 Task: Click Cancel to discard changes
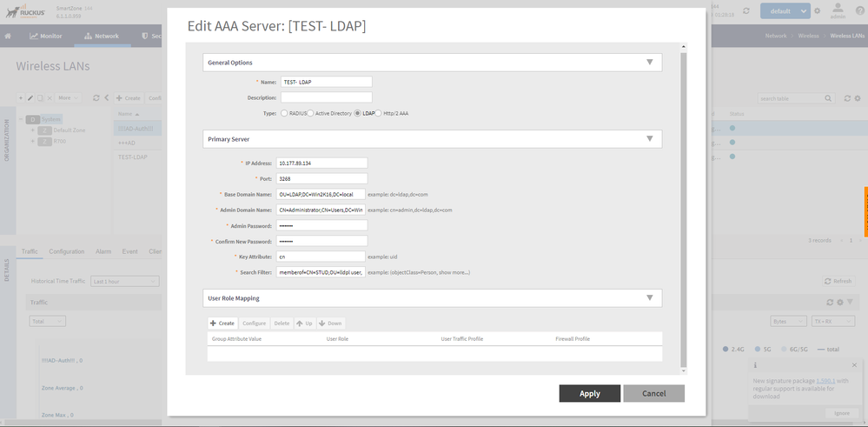[653, 393]
